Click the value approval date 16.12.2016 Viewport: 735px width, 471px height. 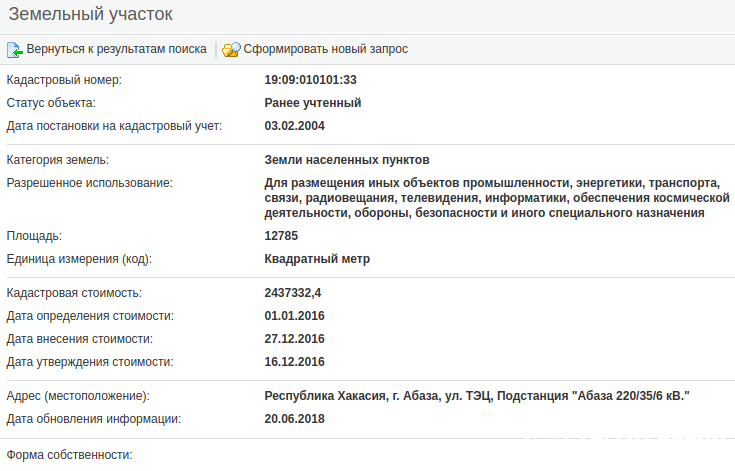pyautogui.click(x=294, y=362)
